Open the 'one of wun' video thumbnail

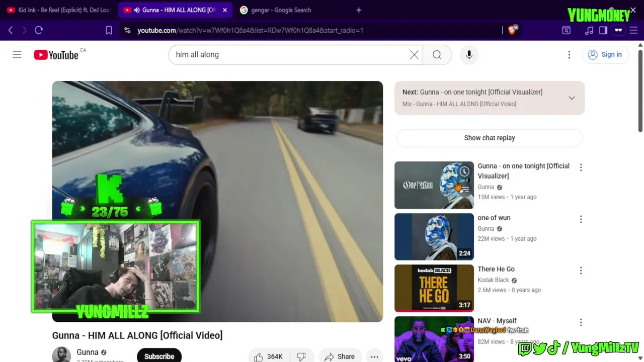pyautogui.click(x=434, y=237)
